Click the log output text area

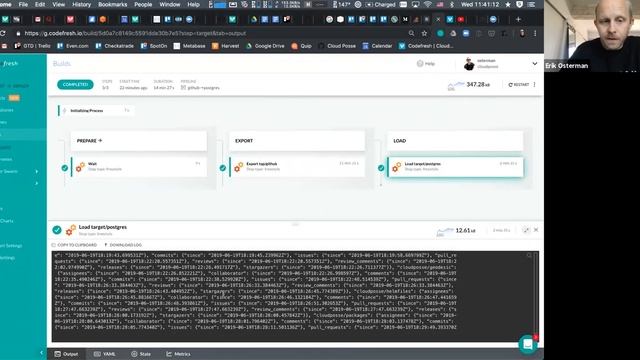(295, 296)
